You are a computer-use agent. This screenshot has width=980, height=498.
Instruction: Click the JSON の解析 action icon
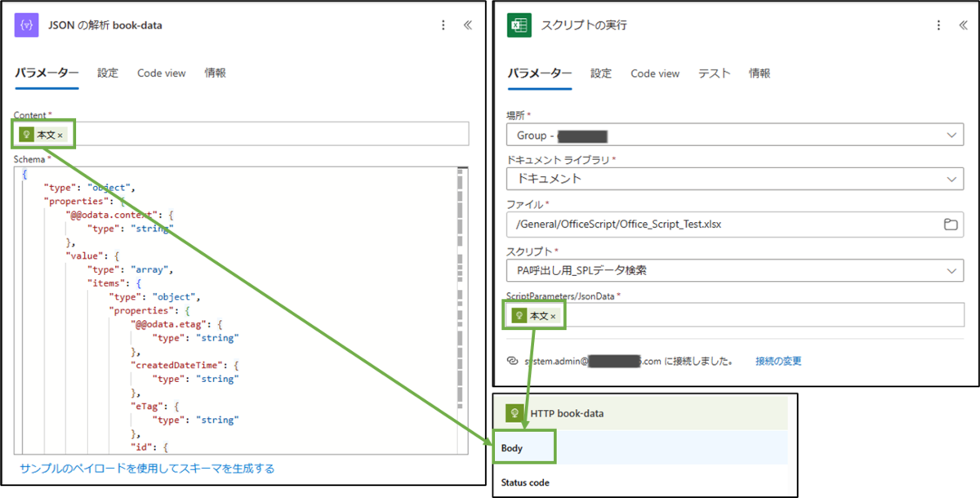coord(27,25)
